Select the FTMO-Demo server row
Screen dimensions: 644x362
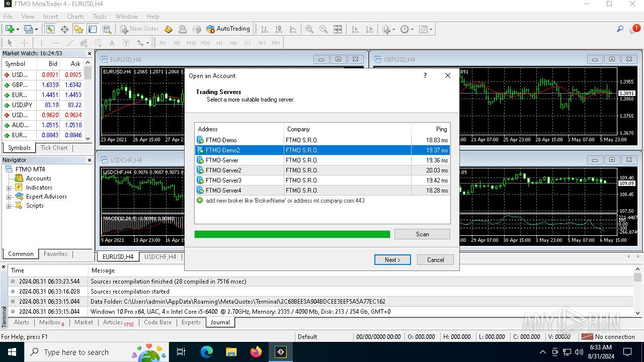tap(322, 140)
